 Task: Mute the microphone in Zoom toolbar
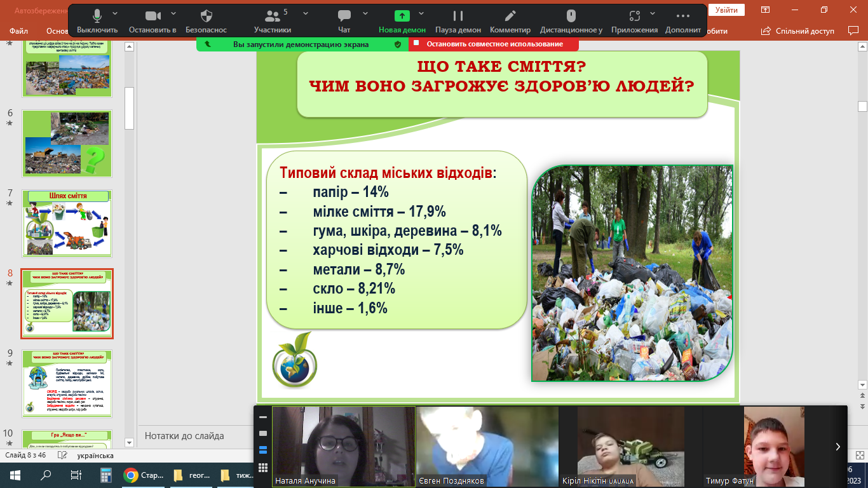tap(97, 20)
